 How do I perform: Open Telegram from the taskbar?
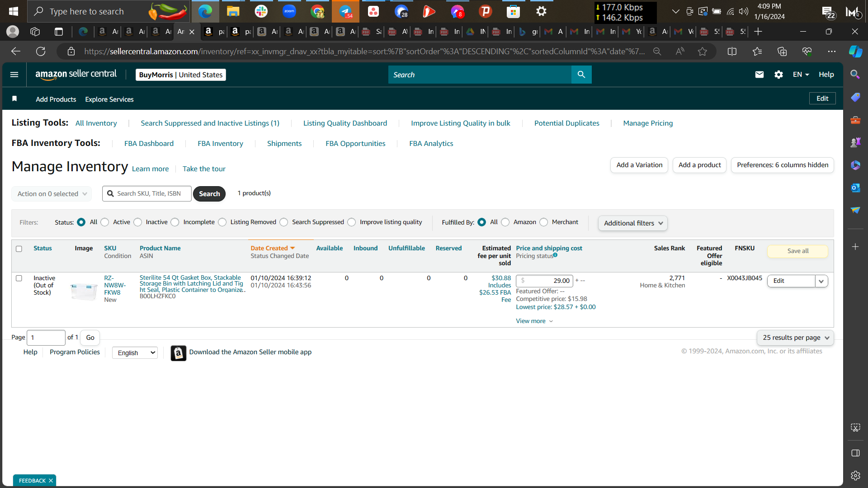(345, 11)
